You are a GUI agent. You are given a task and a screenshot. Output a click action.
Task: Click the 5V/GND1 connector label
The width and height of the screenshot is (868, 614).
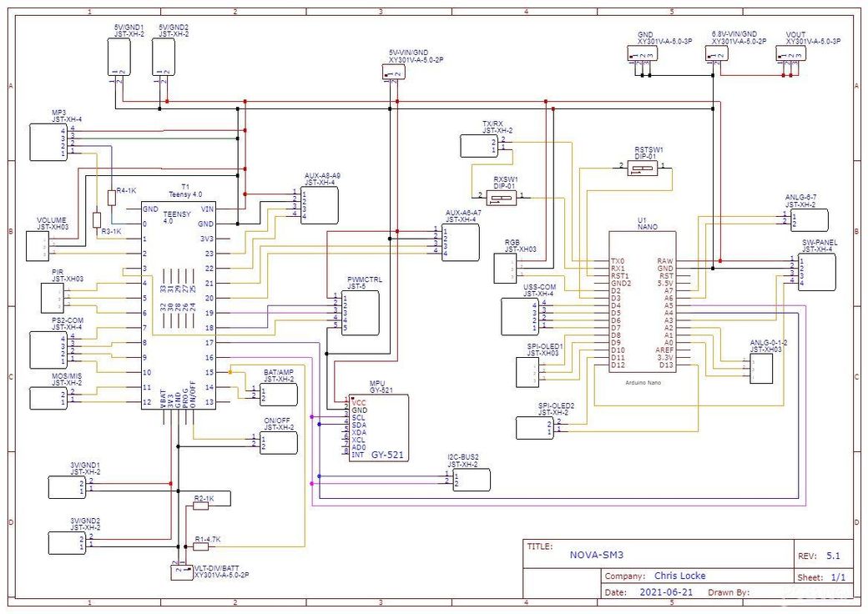coord(129,27)
